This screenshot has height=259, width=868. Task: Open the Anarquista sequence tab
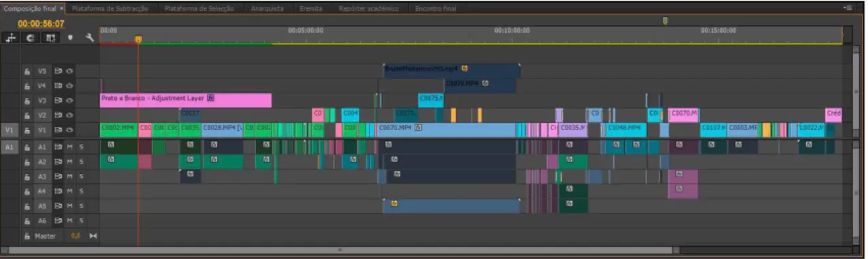pos(268,9)
